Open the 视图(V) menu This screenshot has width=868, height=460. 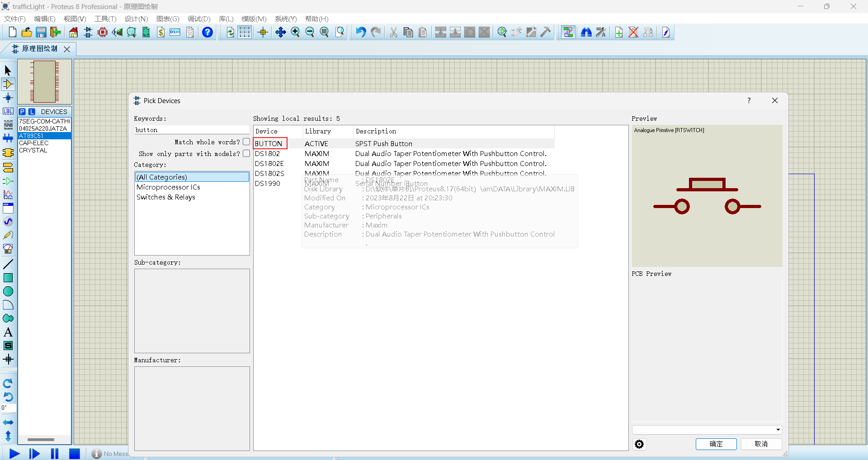75,19
